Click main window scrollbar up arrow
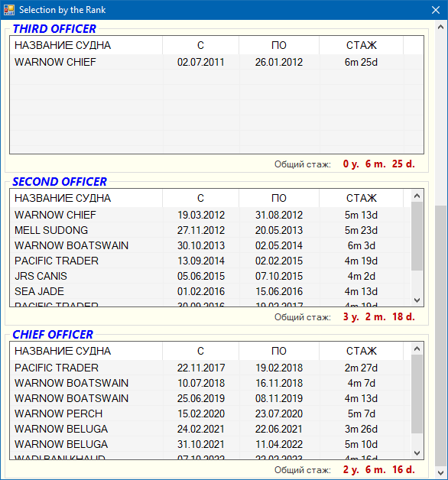Screen dimensions: 448x480 (x=440, y=27)
